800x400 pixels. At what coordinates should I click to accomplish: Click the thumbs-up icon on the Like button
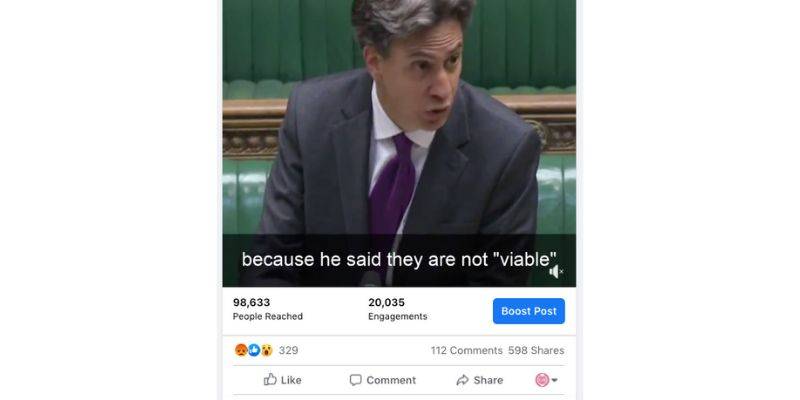click(270, 380)
